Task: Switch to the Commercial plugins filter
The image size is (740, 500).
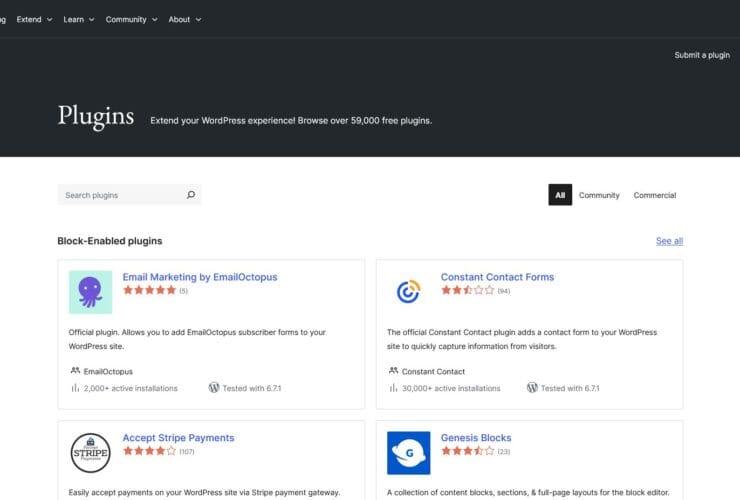Action: (655, 195)
